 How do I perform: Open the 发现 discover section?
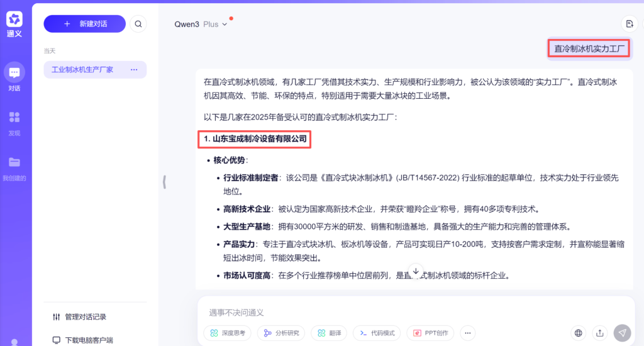(14, 118)
